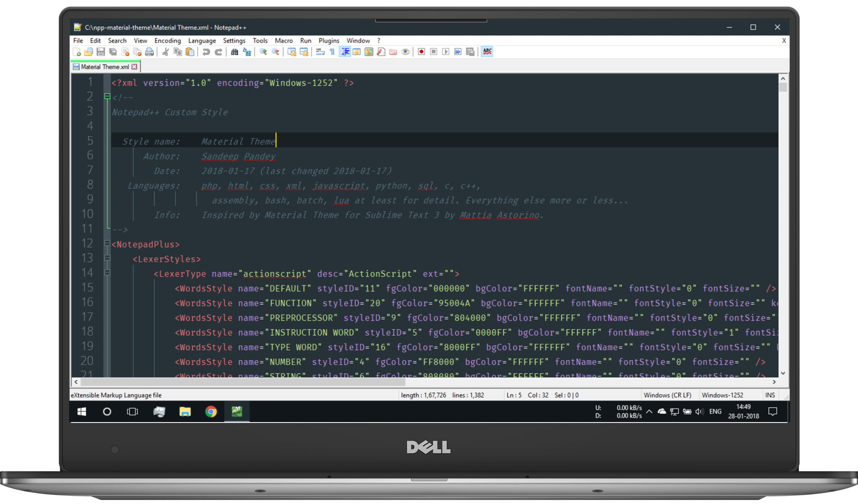The height and width of the screenshot is (504, 858).
Task: Open the Plugins menu
Action: [x=329, y=40]
